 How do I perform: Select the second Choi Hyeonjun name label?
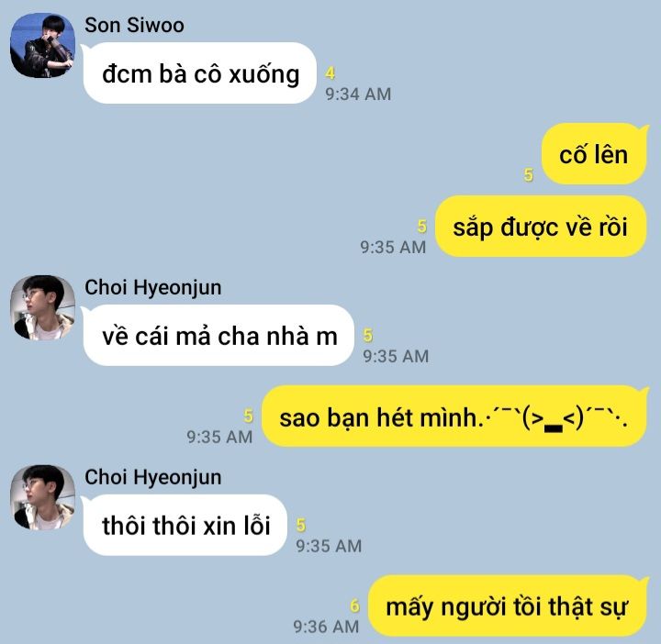coord(153,478)
